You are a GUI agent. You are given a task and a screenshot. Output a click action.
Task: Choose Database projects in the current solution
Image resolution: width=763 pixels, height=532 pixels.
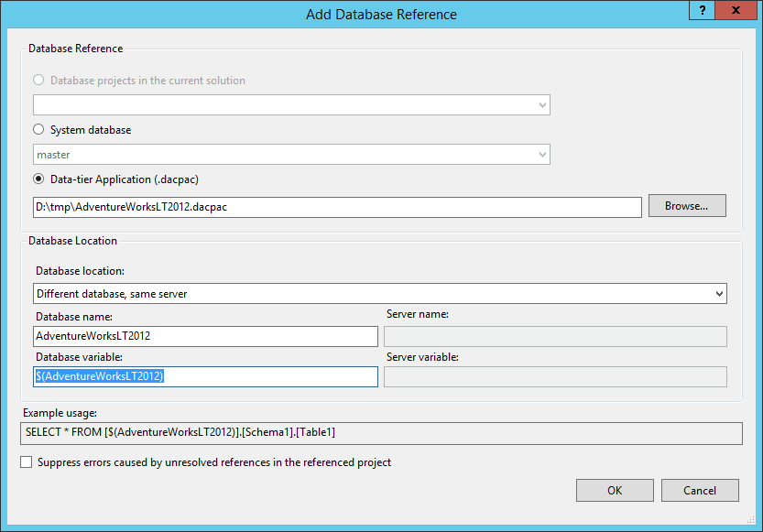pos(38,81)
